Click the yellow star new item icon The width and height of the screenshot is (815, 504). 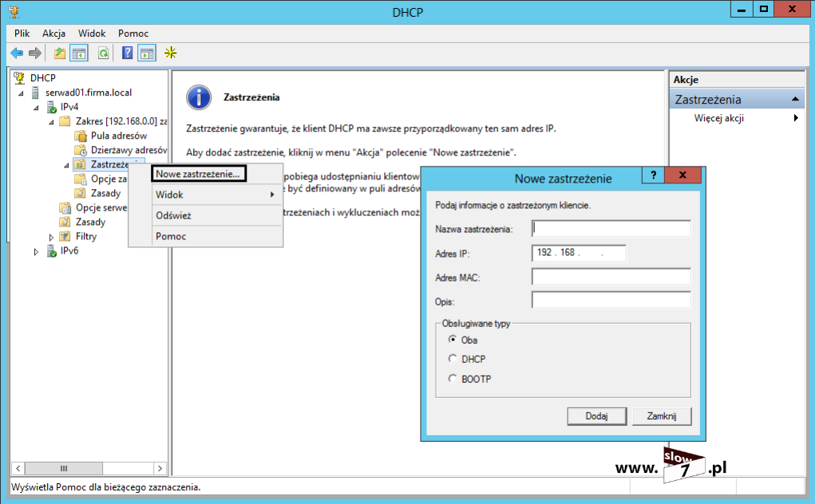click(x=170, y=53)
